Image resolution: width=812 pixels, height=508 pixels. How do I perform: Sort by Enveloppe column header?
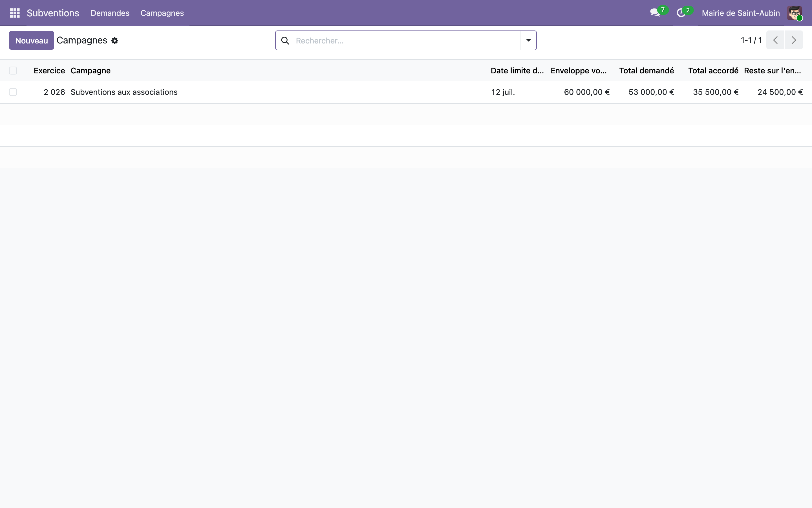[579, 71]
